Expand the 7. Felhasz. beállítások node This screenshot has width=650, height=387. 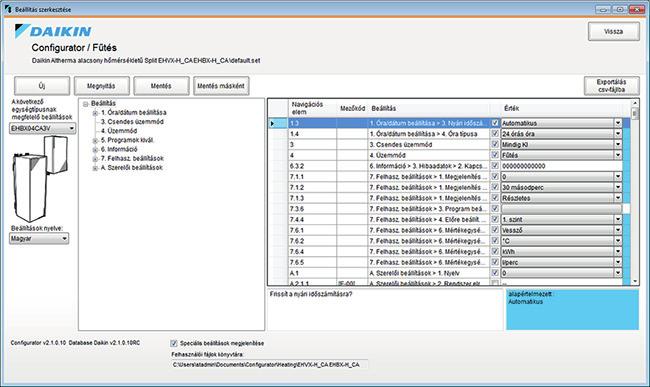coord(95,159)
